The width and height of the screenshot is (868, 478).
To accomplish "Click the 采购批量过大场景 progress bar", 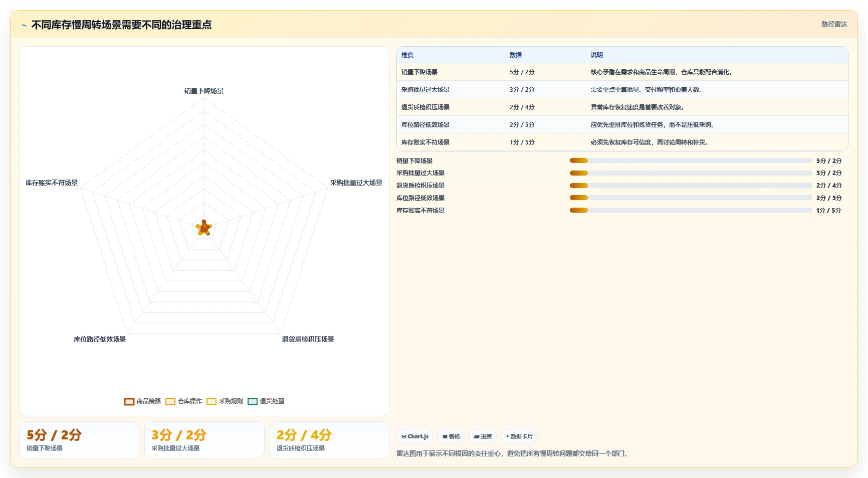I will tap(691, 173).
